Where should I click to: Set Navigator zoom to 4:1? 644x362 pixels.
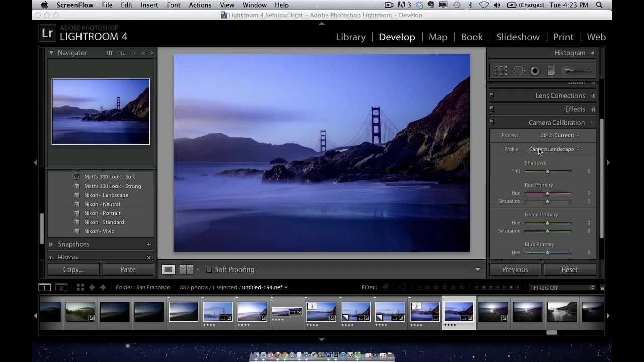[144, 53]
